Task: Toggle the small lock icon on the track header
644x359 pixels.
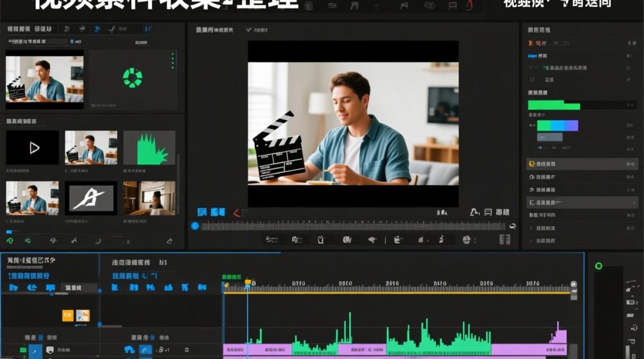Action: coord(186,350)
